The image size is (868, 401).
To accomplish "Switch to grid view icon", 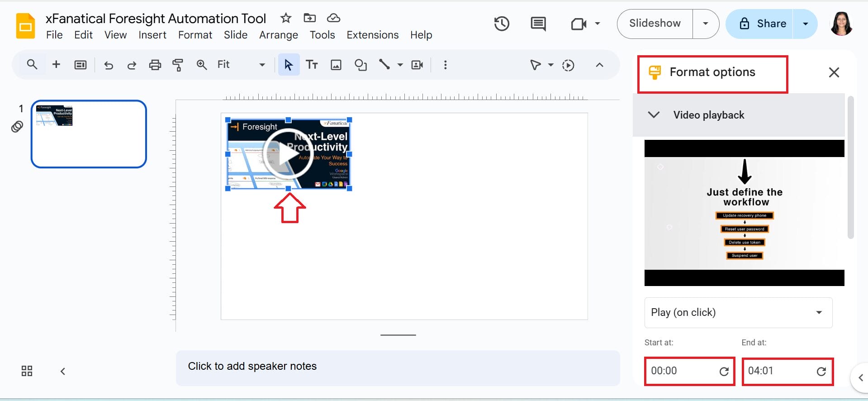I will pyautogui.click(x=27, y=371).
